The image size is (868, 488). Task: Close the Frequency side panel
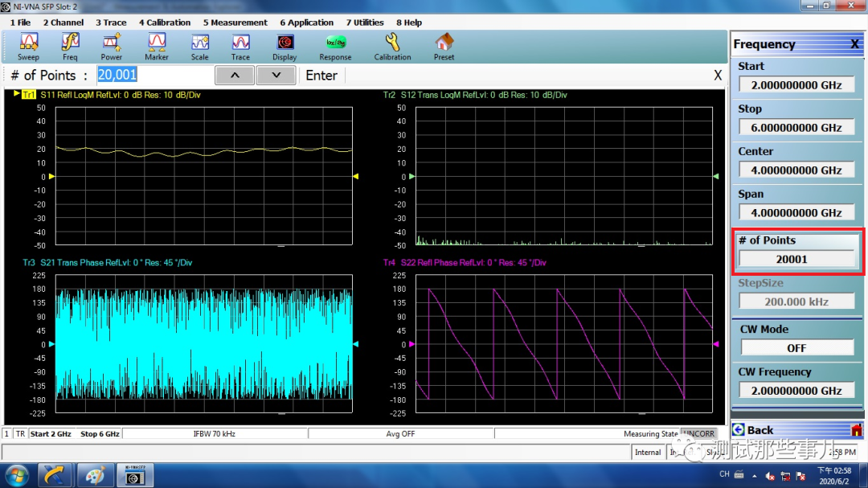[x=854, y=44]
